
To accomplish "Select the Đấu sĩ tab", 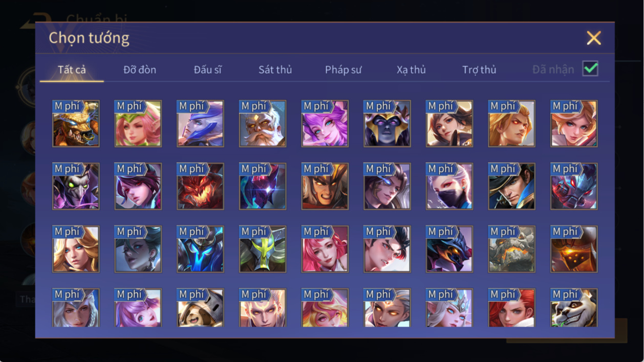I will click(207, 70).
